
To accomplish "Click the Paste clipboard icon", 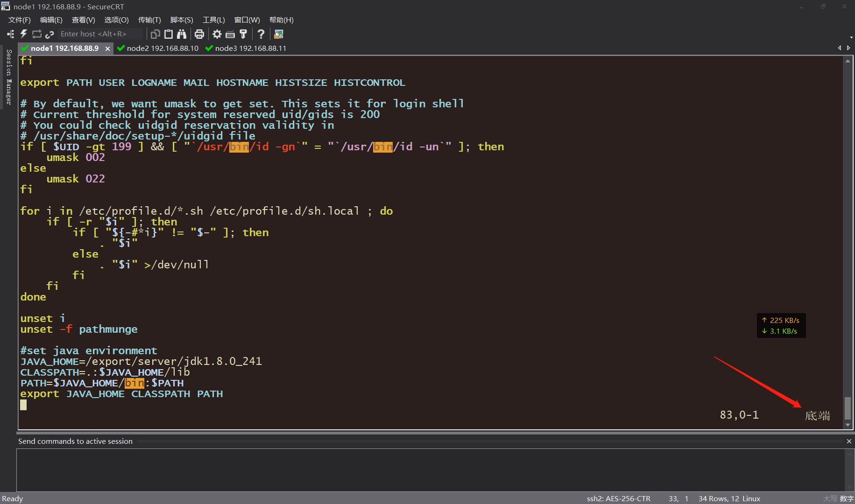I will coord(169,34).
